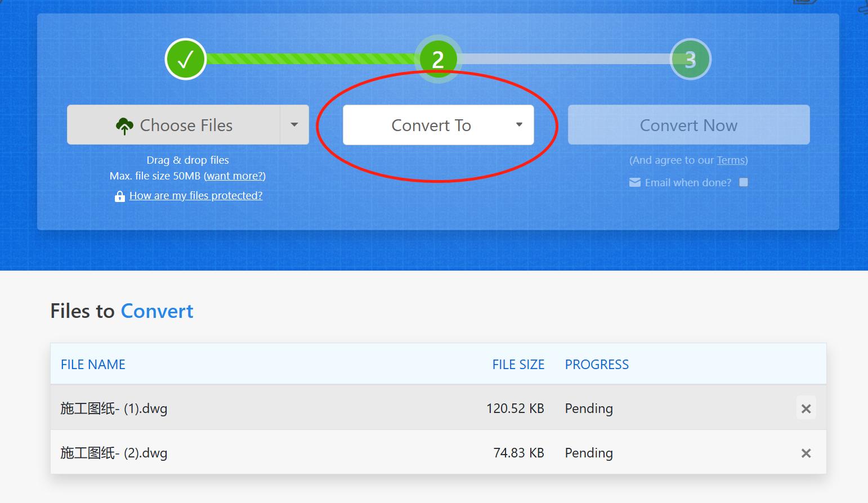Click the lock icon beside files protected
Viewport: 868px width, 503px height.
click(x=119, y=196)
